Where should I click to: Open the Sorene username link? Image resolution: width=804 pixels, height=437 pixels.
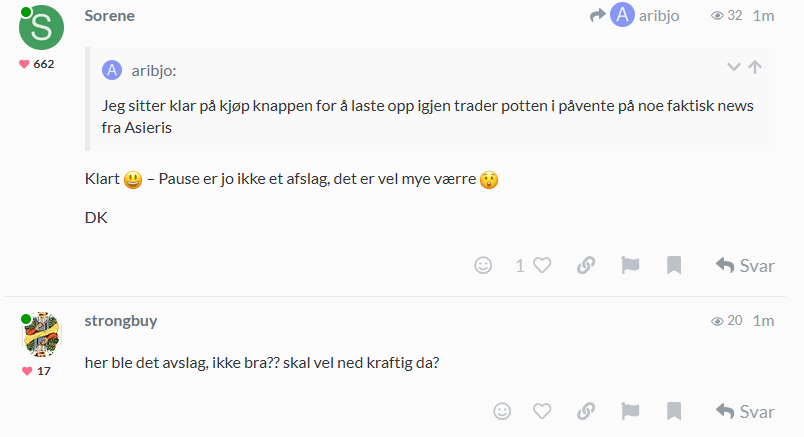pyautogui.click(x=110, y=15)
